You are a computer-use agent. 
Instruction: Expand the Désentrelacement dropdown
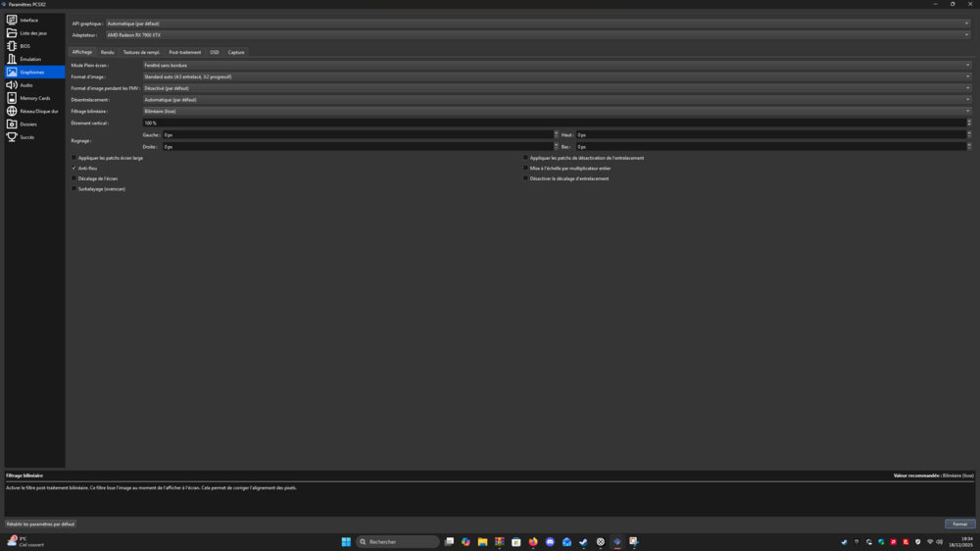click(x=556, y=100)
